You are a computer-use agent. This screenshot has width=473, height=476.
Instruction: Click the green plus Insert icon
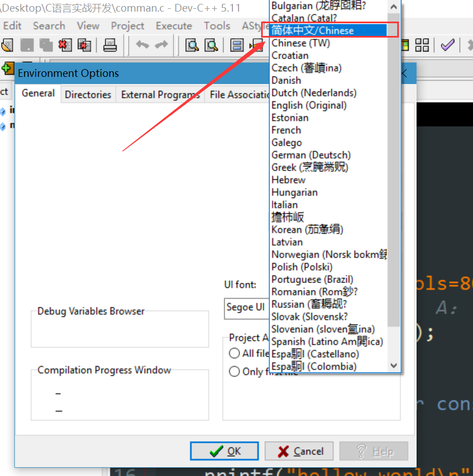(x=7, y=69)
